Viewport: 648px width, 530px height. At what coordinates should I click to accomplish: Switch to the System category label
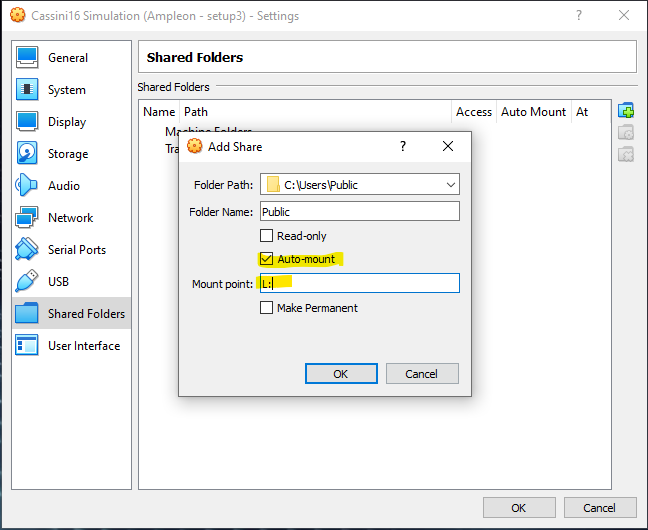tap(67, 90)
